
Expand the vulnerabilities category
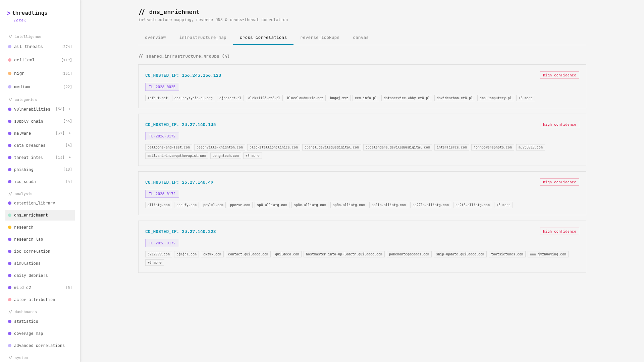point(70,109)
